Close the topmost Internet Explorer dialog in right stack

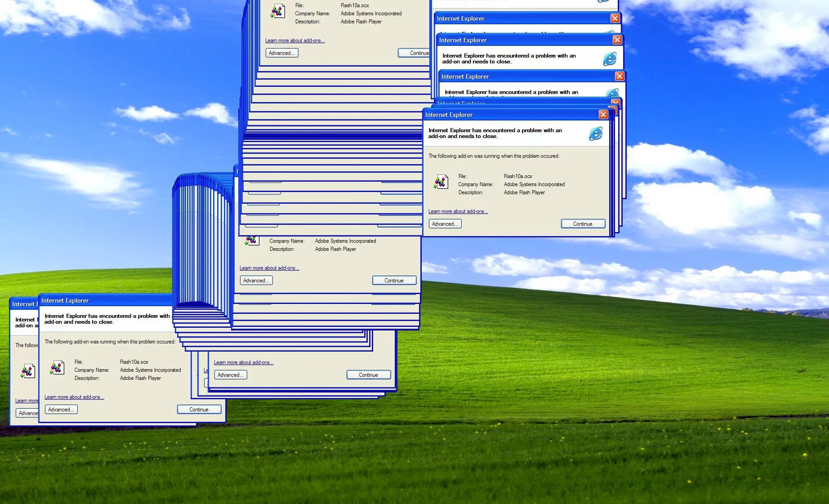615,18
